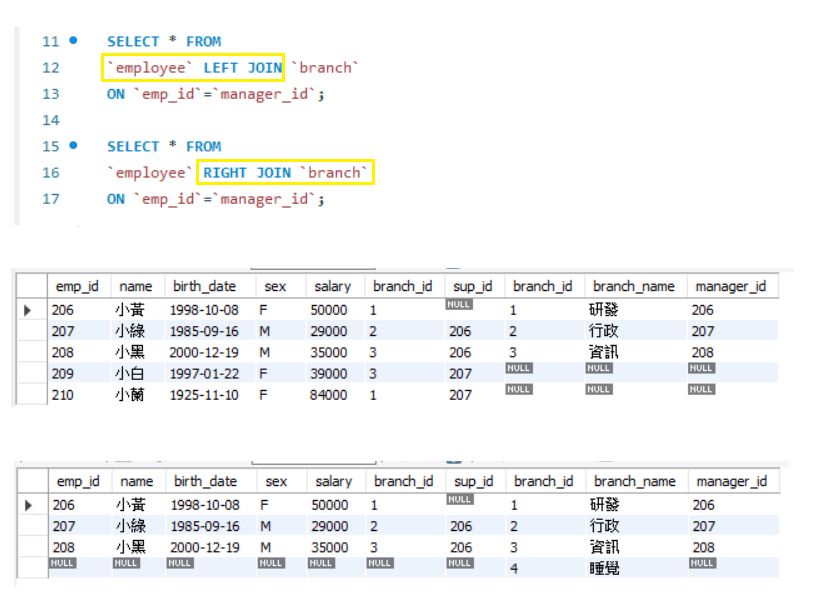Click line number 16 in the editor
This screenshot has width=831, height=612.
point(51,173)
